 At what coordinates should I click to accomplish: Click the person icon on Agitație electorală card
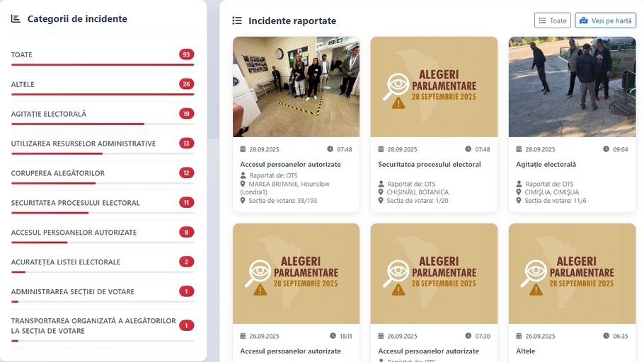tap(519, 184)
